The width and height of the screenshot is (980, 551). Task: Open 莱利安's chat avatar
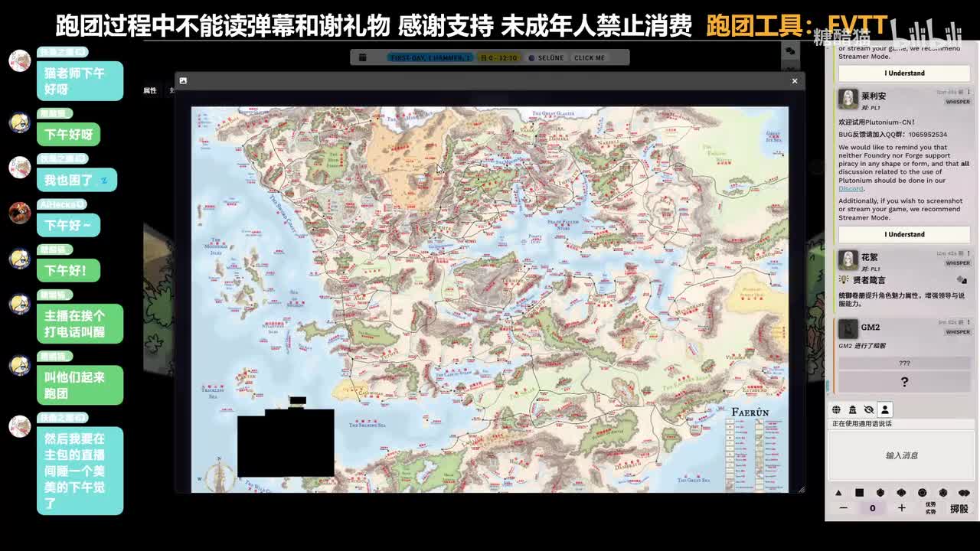pyautogui.click(x=848, y=99)
